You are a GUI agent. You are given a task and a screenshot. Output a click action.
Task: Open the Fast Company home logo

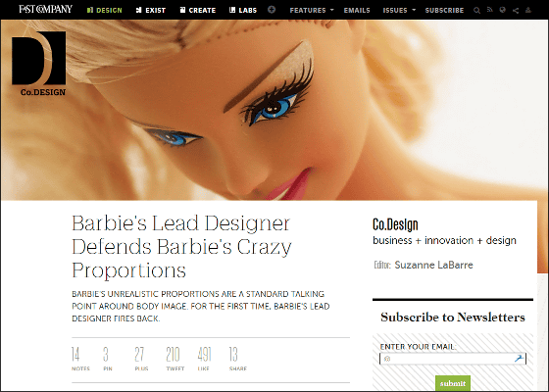click(x=45, y=9)
